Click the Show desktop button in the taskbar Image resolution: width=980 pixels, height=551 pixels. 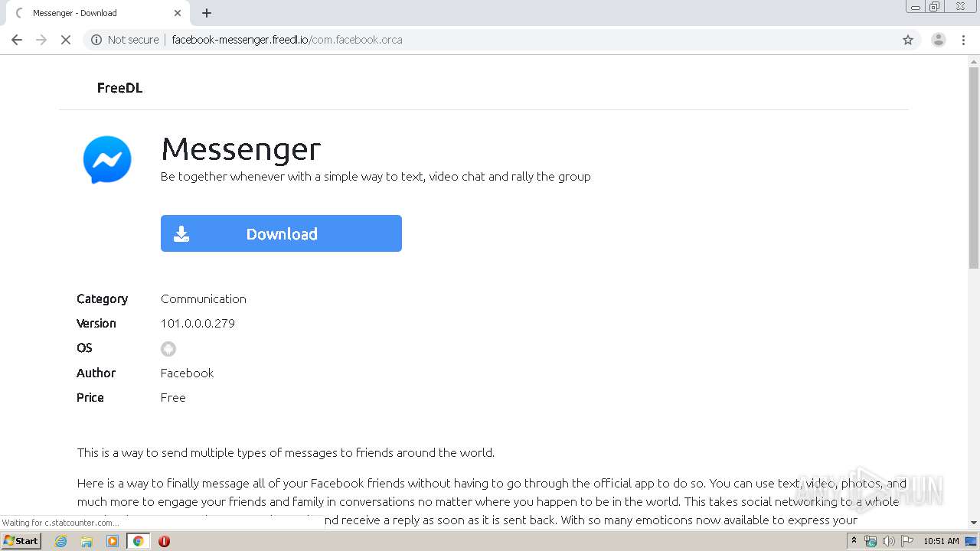click(x=971, y=541)
